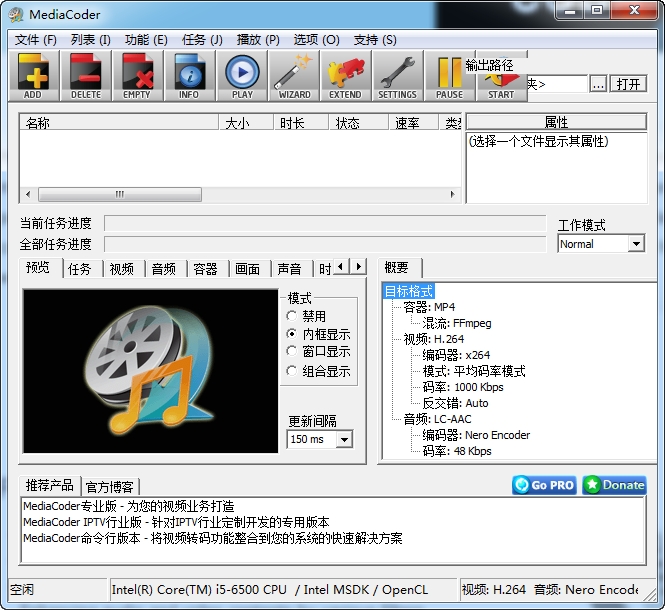Click the 全部任务进度 progress bar
Image resolution: width=665 pixels, height=610 pixels.
click(325, 244)
